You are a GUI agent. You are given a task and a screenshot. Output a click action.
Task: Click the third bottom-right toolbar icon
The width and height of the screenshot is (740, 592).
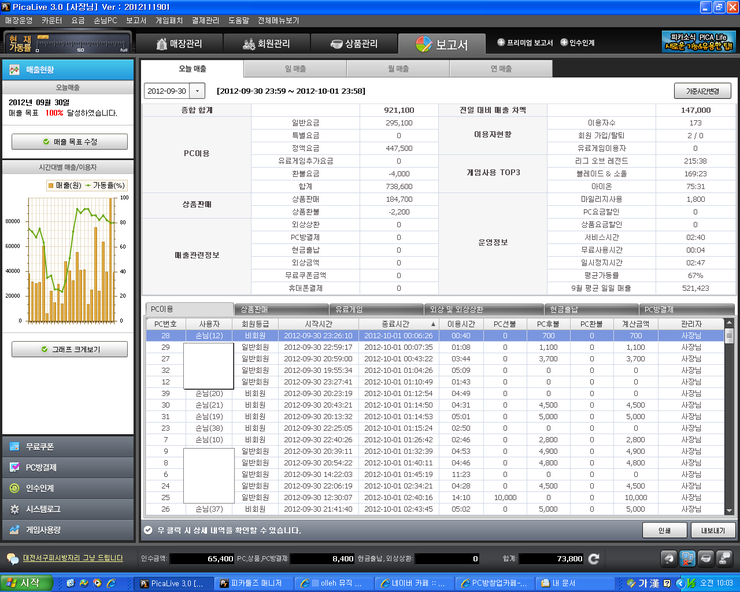click(706, 558)
